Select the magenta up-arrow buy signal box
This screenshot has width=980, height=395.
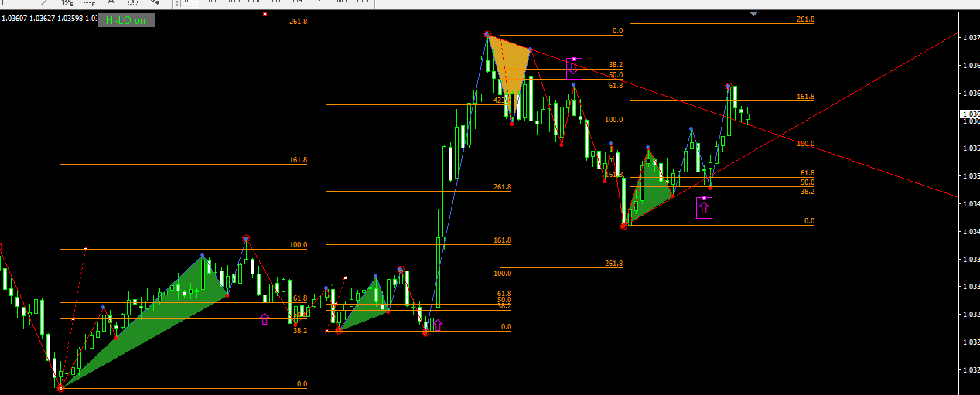point(704,208)
